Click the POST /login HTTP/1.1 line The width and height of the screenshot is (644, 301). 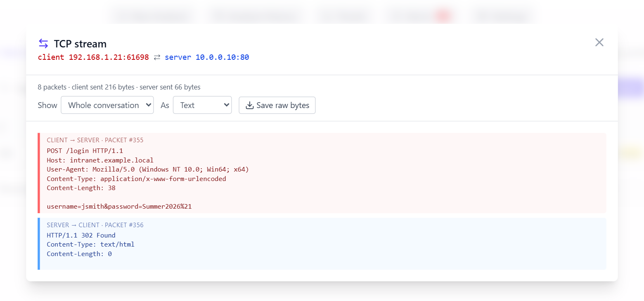point(85,151)
